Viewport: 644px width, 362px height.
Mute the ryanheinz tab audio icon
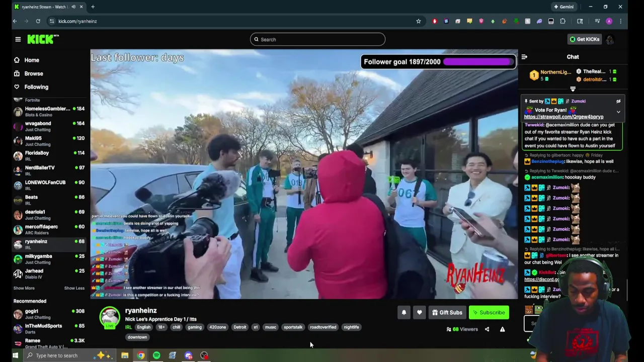[73, 7]
